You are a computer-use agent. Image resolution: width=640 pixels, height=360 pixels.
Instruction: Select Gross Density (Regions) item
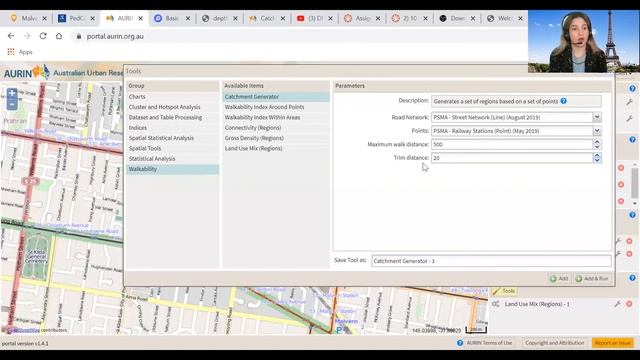[276, 138]
